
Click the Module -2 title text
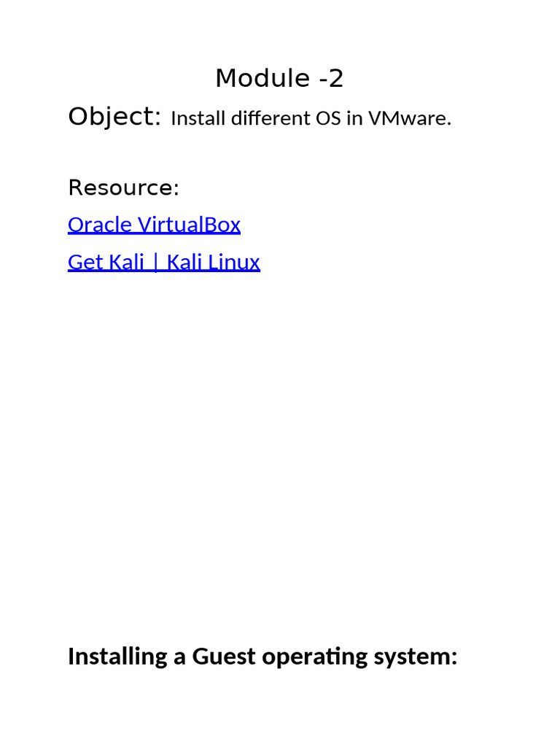[279, 78]
